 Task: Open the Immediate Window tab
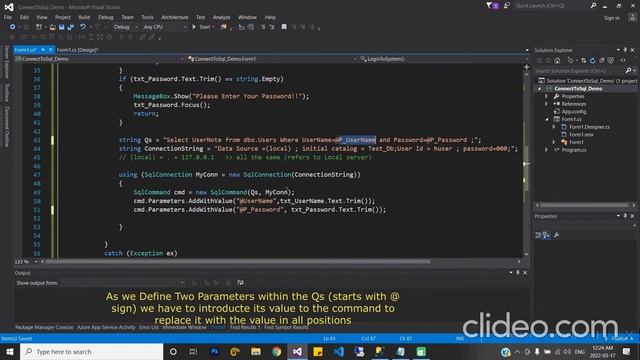coord(184,327)
